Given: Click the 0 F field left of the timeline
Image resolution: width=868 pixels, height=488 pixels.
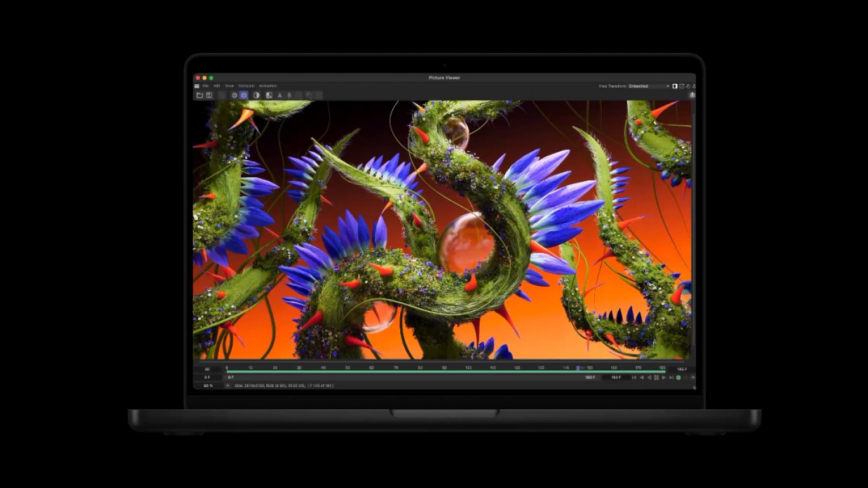Looking at the screenshot, I should [207, 377].
